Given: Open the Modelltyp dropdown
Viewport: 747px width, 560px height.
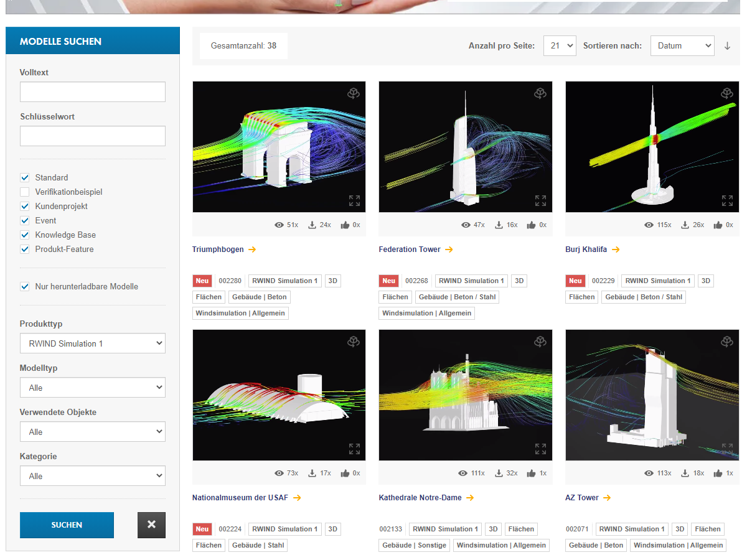Looking at the screenshot, I should pyautogui.click(x=92, y=387).
